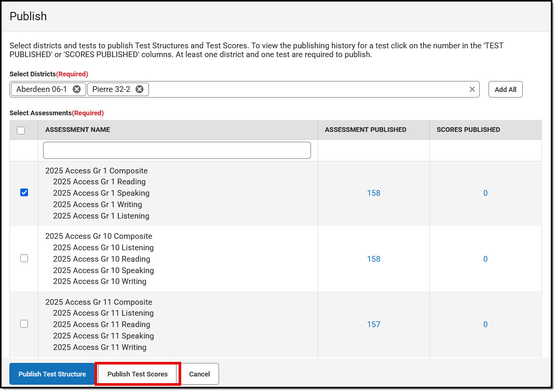
Task: Click the SCORES PUBLISHED column header
Action: click(x=468, y=130)
